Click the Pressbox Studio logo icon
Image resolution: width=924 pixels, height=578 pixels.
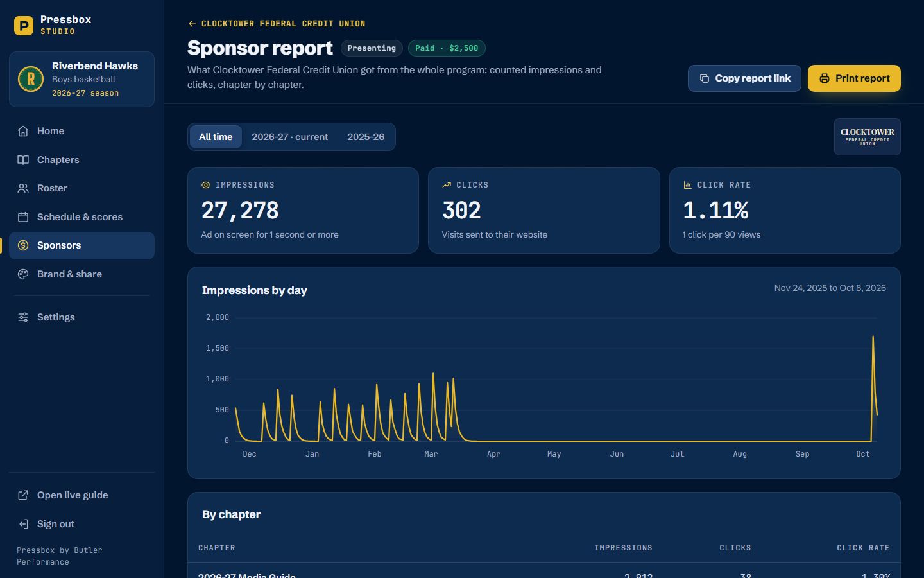(x=24, y=26)
